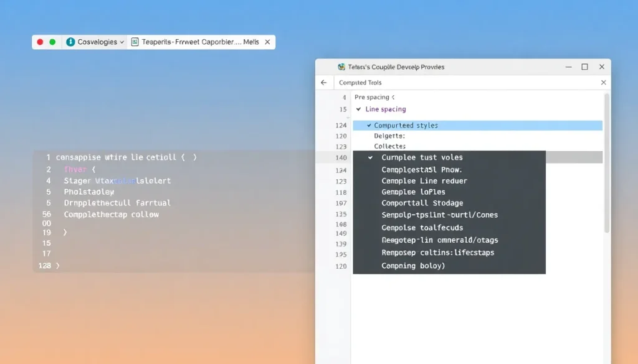This screenshot has width=638, height=364.
Task: Close the Teaperits-Frrweet Caporbier tab
Action: pyautogui.click(x=267, y=42)
